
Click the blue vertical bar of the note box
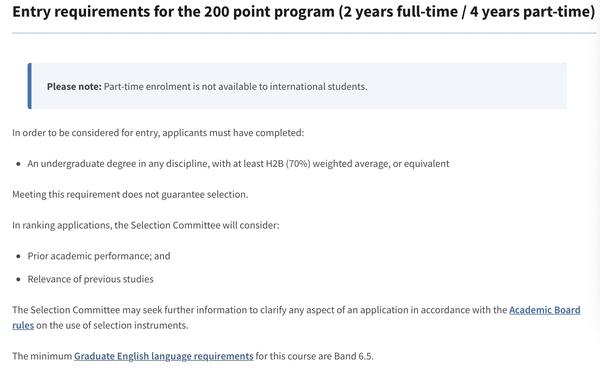click(x=29, y=86)
